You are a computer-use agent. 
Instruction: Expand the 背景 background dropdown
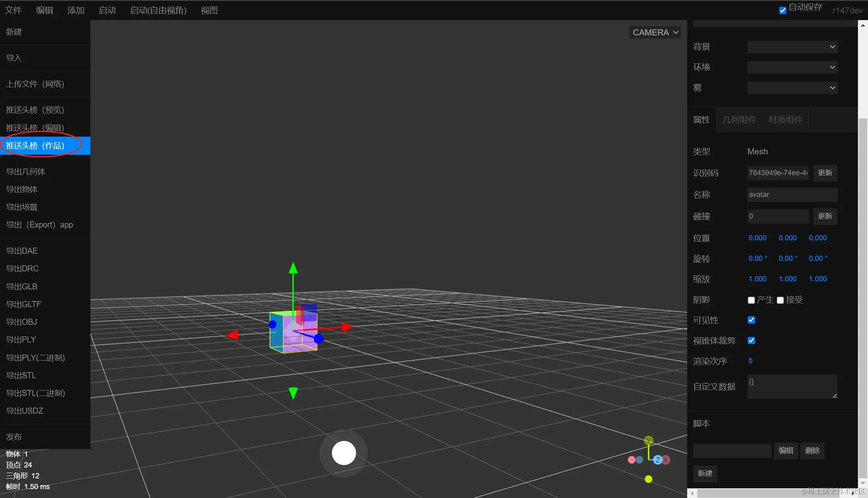(x=792, y=47)
